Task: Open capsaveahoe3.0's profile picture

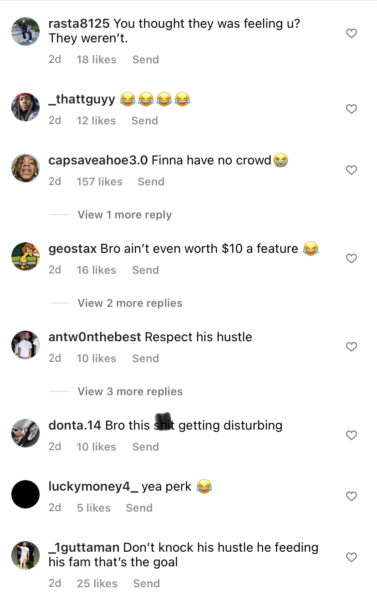Action: coord(25,168)
